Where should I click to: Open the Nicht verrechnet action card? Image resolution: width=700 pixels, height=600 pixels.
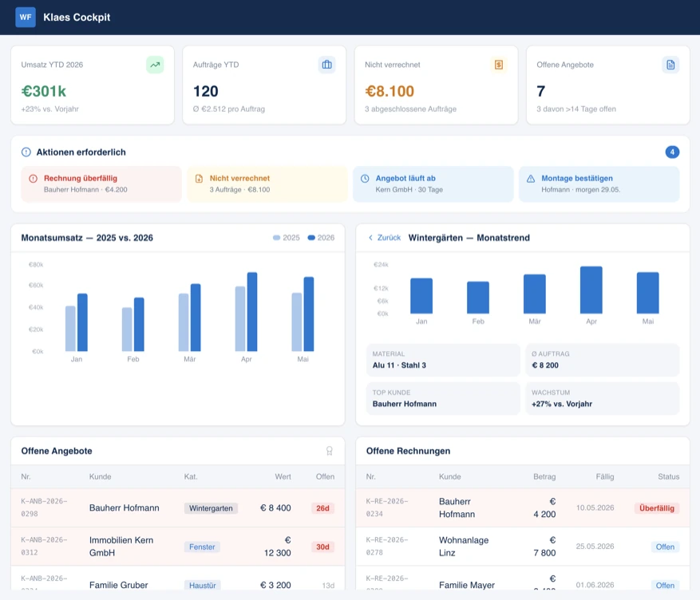[x=267, y=184]
